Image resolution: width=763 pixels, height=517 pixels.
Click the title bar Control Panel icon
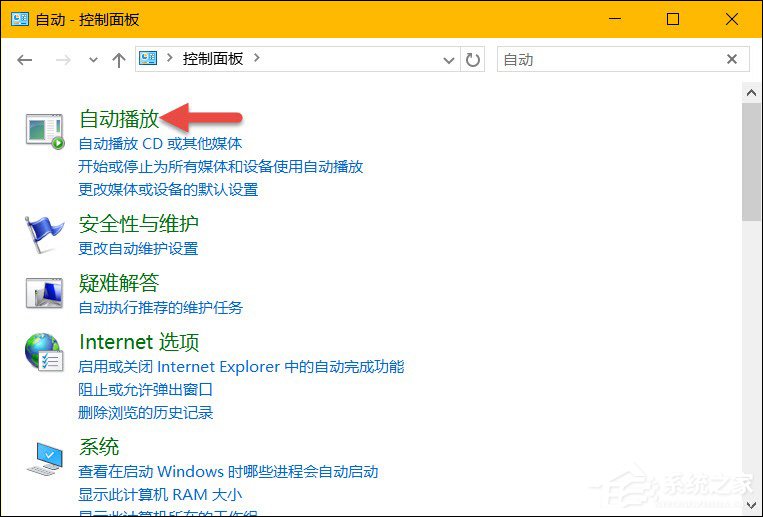(20, 19)
